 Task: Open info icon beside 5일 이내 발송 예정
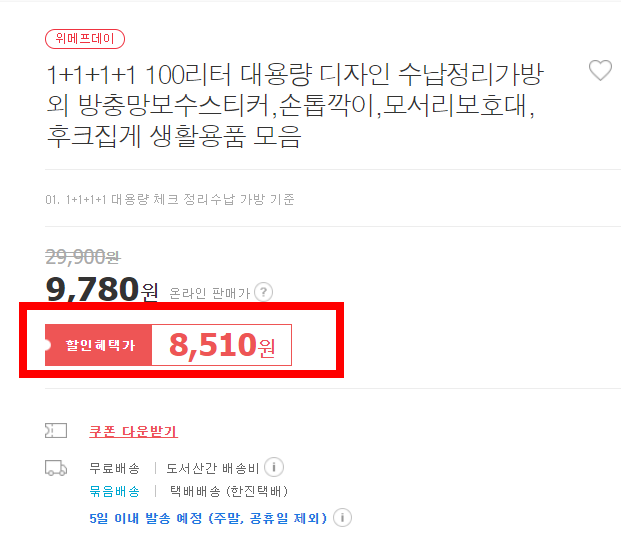pyautogui.click(x=342, y=518)
